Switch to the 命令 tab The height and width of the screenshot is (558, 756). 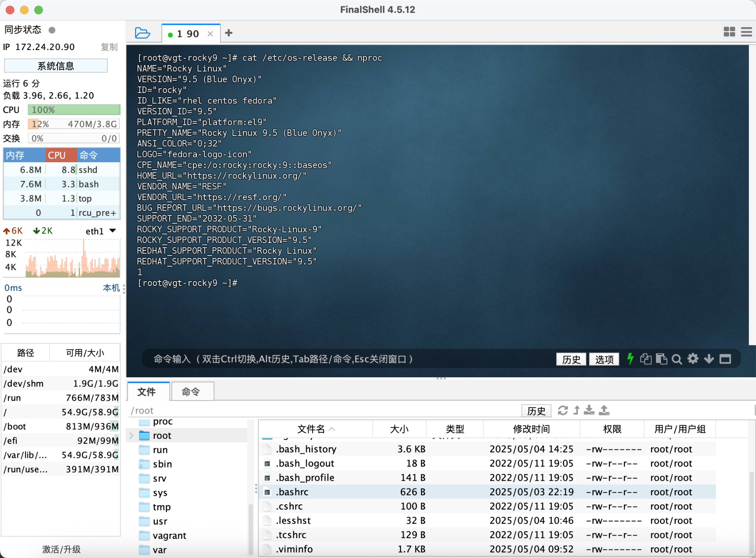(x=192, y=391)
